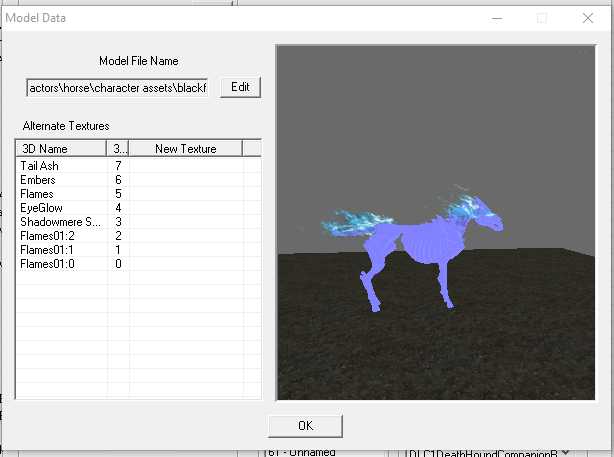Viewport: 614px width, 457px height.
Task: Minimize the Model Data window
Action: tap(497, 18)
